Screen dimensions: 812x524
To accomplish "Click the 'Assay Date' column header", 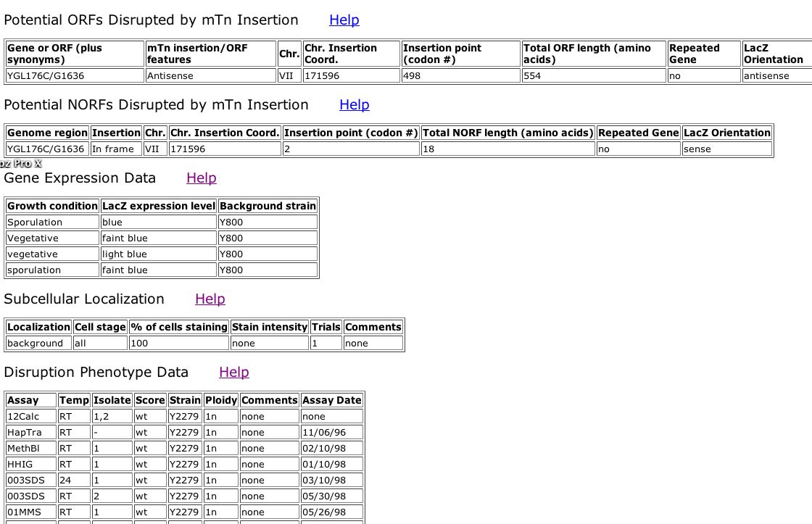I will tap(331, 400).
